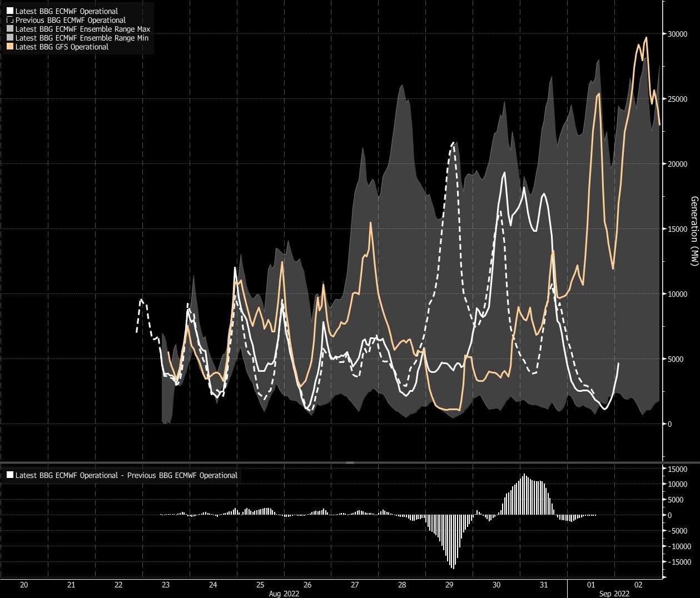This screenshot has width=700, height=598.
Task: Click the lower pane difference series legend swatch
Action: pos(10,475)
